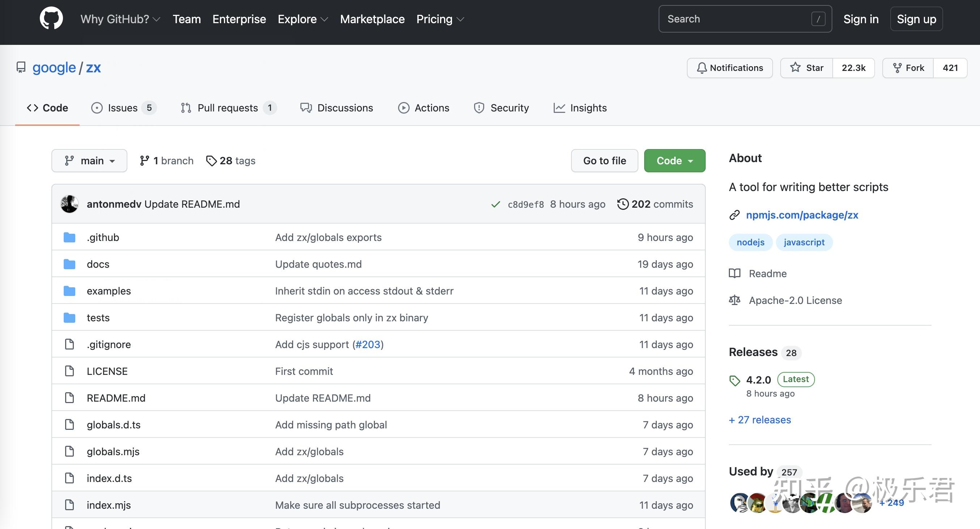This screenshot has width=980, height=529.
Task: Open the Explore menu dropdown
Action: [x=302, y=19]
